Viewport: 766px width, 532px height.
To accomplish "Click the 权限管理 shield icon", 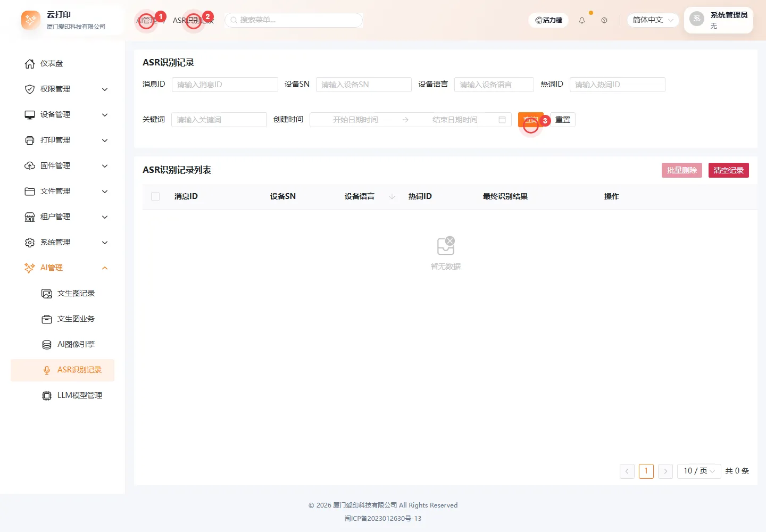I will coord(30,89).
